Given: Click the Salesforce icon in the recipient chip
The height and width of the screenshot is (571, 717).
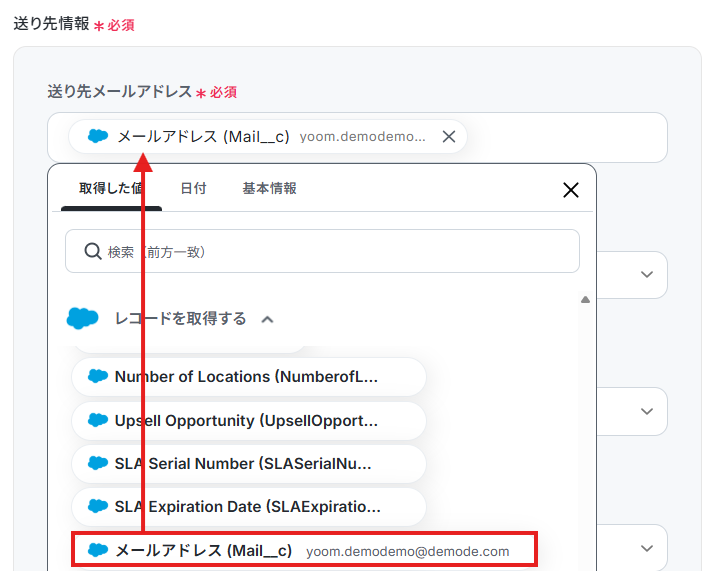Looking at the screenshot, I should click(98, 136).
